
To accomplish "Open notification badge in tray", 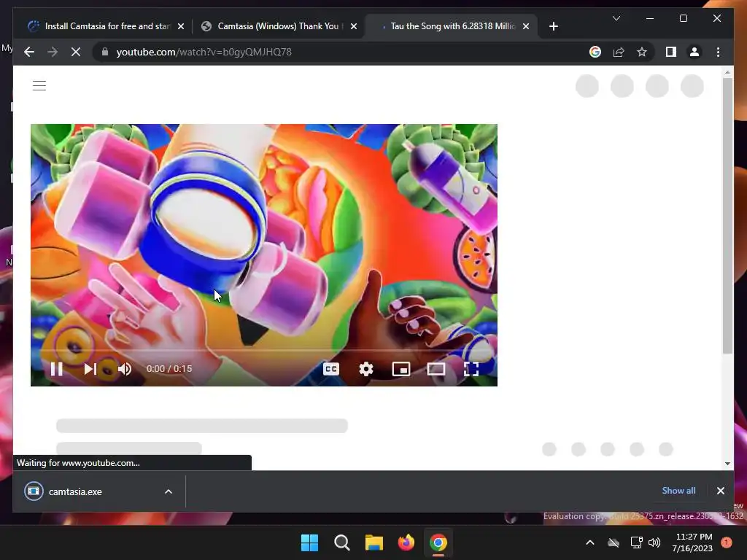I will pos(726,542).
